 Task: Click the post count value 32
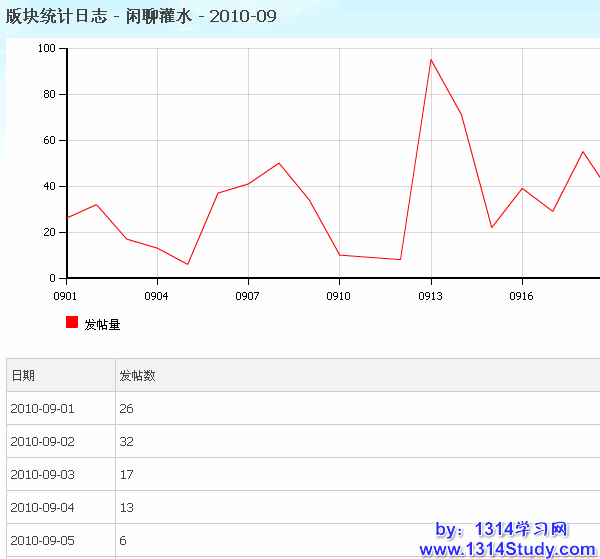tap(126, 442)
